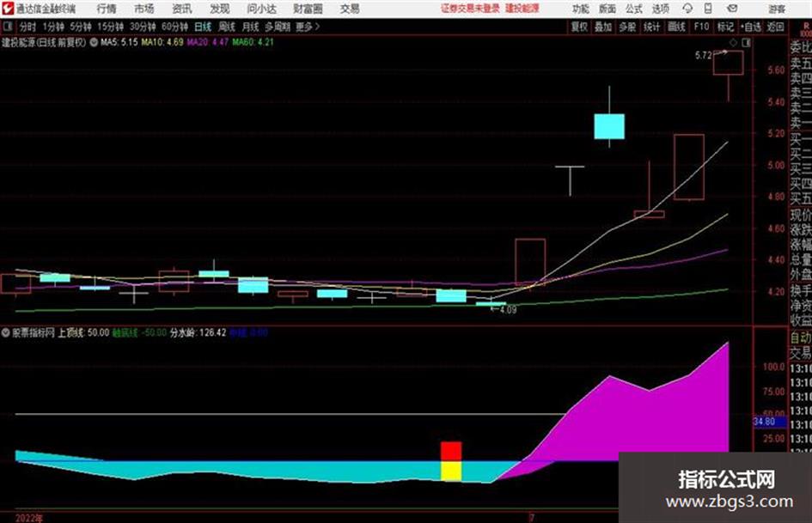Switch to the 月线 monthly tab

pos(251,27)
